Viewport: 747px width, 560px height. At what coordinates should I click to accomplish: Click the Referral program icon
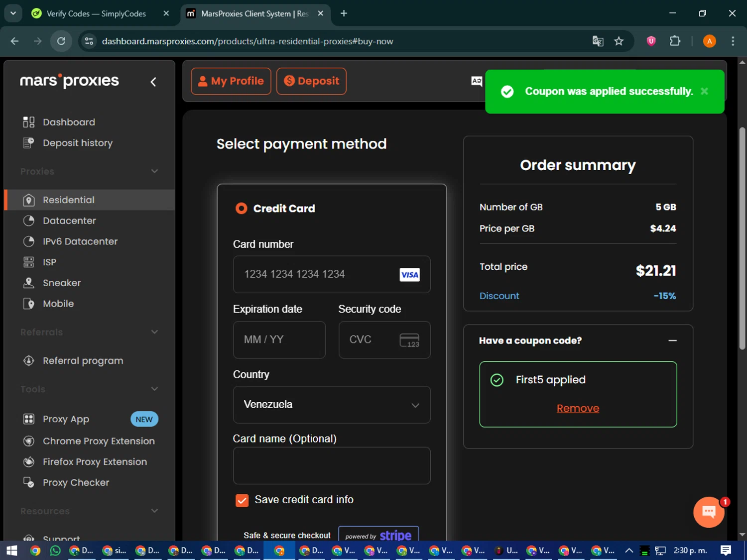[29, 360]
